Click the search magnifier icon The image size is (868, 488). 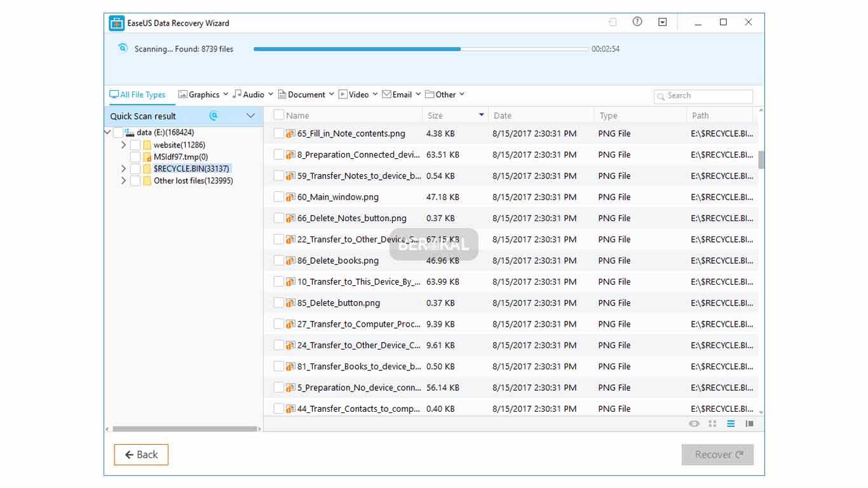pyautogui.click(x=661, y=96)
